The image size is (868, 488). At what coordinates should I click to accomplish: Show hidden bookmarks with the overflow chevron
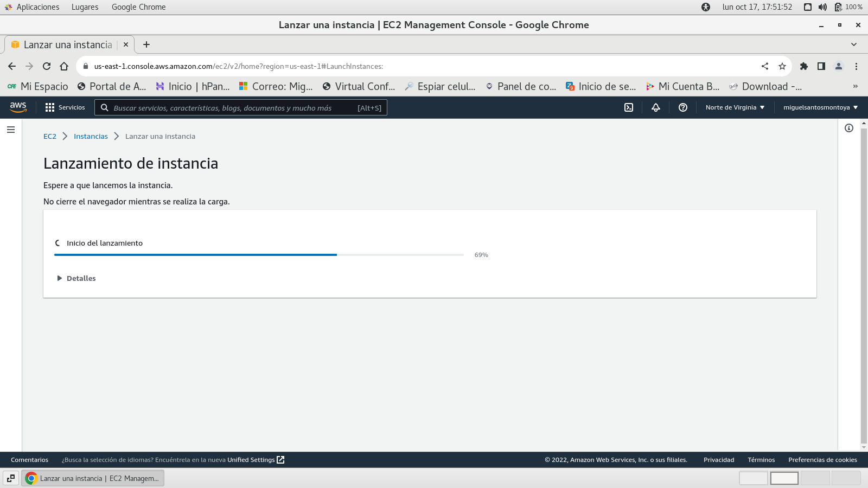[856, 86]
